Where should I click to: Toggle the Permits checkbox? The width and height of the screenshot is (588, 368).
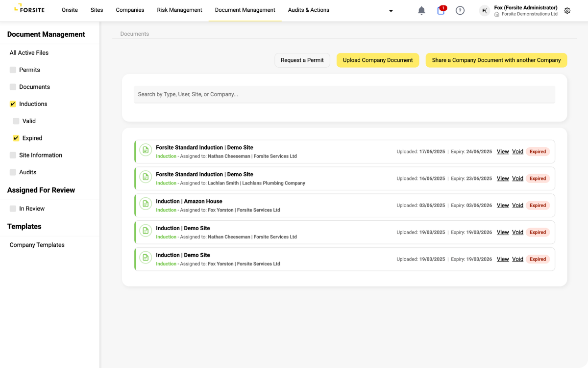13,70
